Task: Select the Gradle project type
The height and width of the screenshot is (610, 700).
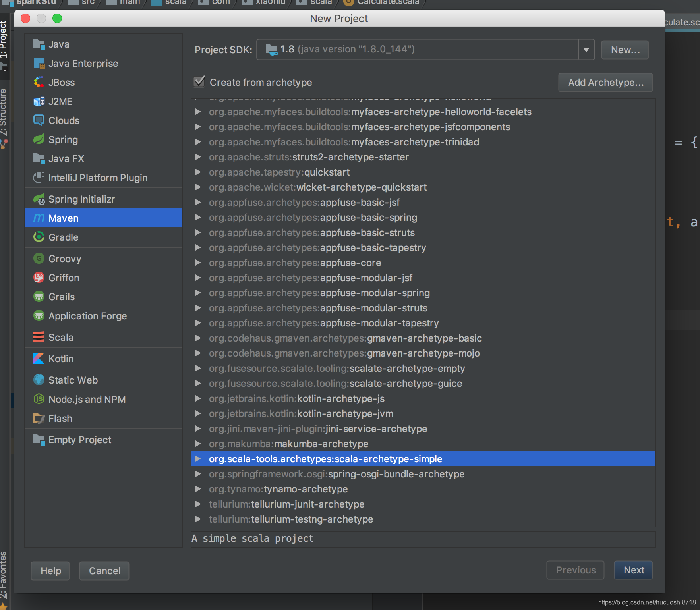Action: tap(103, 237)
